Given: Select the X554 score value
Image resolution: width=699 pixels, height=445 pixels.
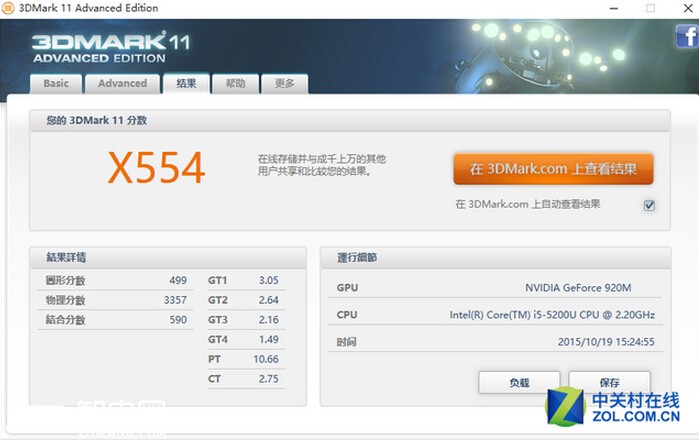Looking at the screenshot, I should (156, 168).
